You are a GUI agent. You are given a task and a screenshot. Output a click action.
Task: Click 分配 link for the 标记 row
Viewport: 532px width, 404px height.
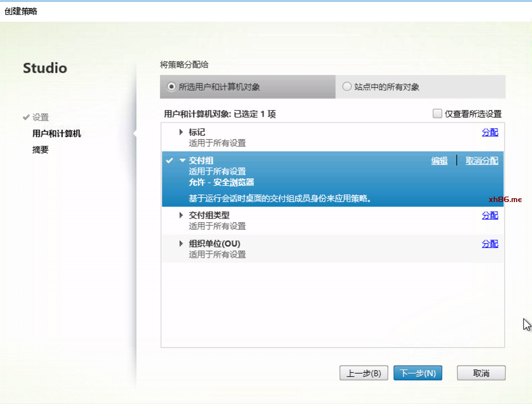click(489, 132)
